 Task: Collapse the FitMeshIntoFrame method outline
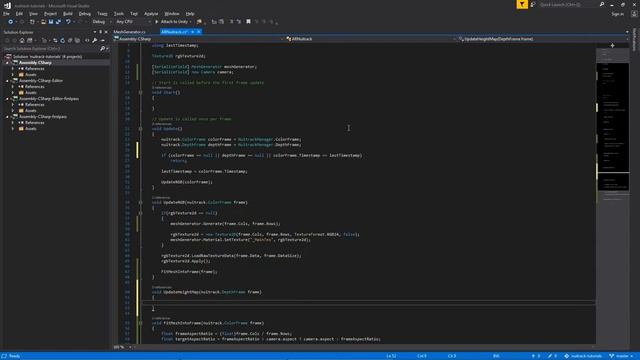tap(140, 323)
